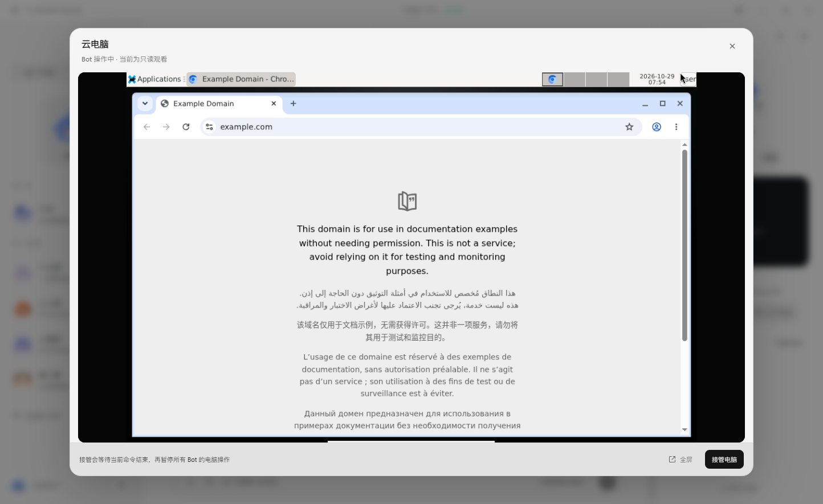The height and width of the screenshot is (504, 823).
Task: Click the Chinese paragraph 该域名仅用于文档示例
Action: coord(408,331)
